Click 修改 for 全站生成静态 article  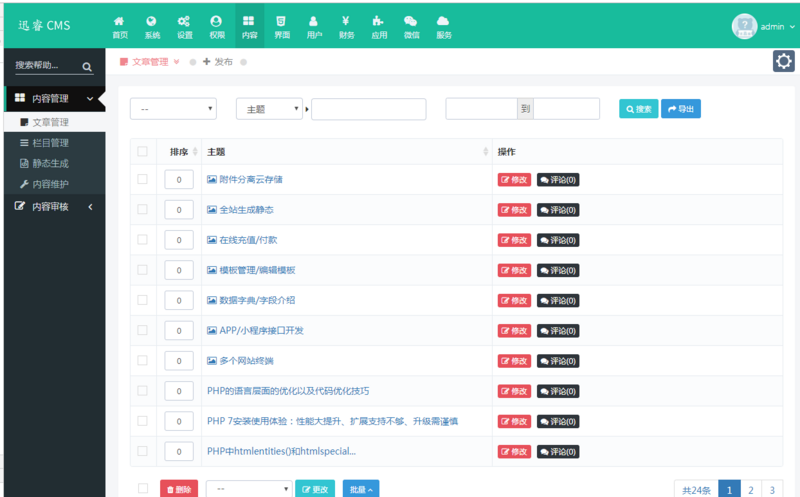pyautogui.click(x=514, y=210)
